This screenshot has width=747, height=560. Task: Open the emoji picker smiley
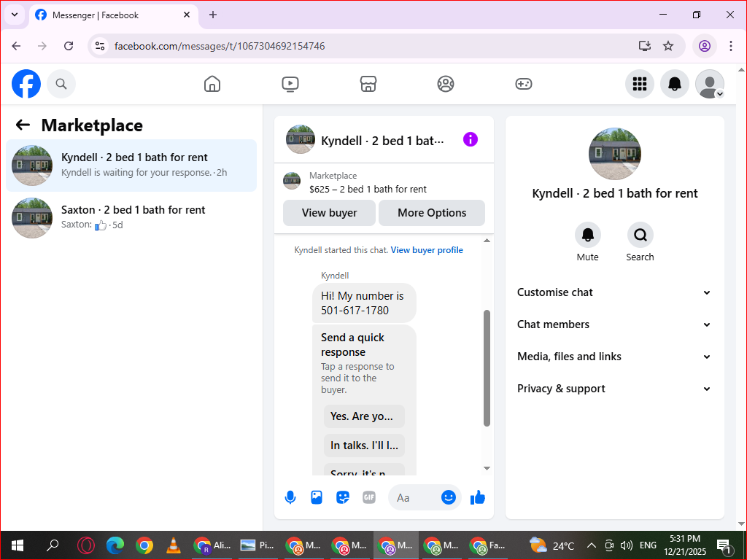pos(449,497)
